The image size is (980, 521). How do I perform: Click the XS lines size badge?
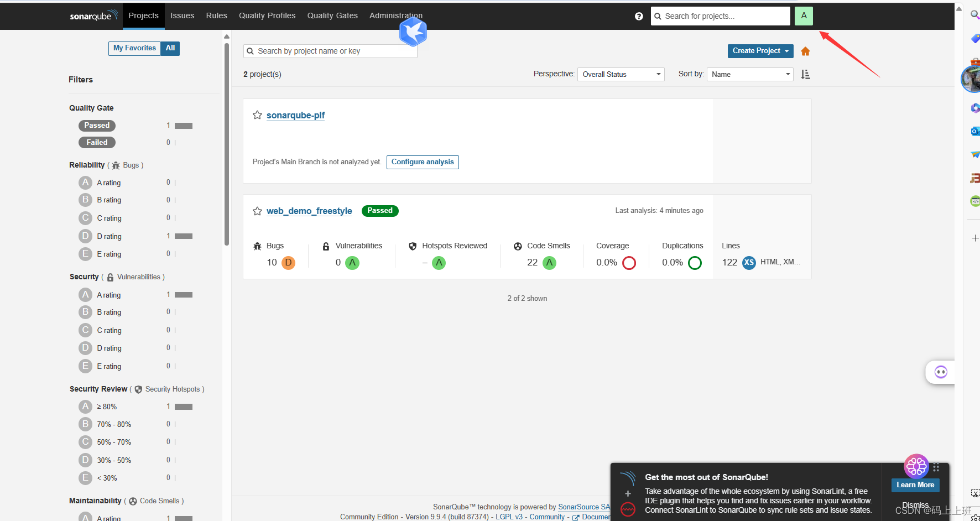point(749,263)
